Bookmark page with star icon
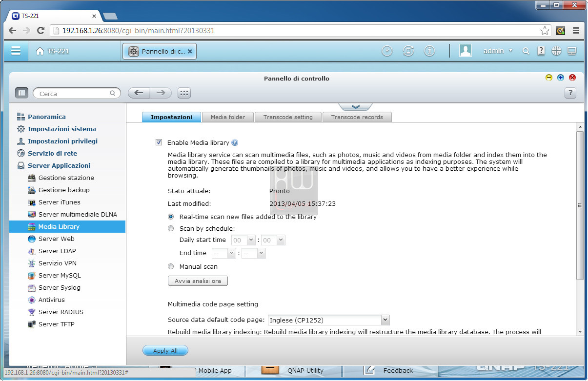Image resolution: width=588 pixels, height=381 pixels. point(545,30)
